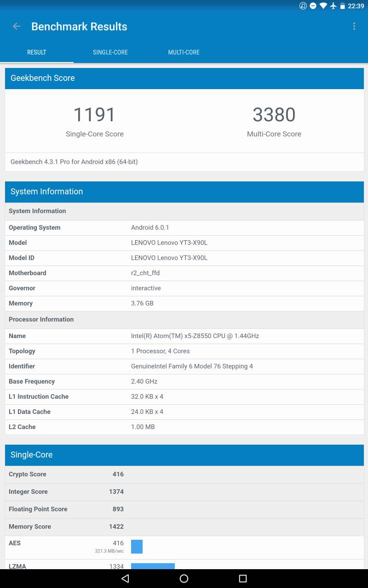Tap the back arrow in header
Image resolution: width=368 pixels, height=588 pixels.
pos(17,27)
